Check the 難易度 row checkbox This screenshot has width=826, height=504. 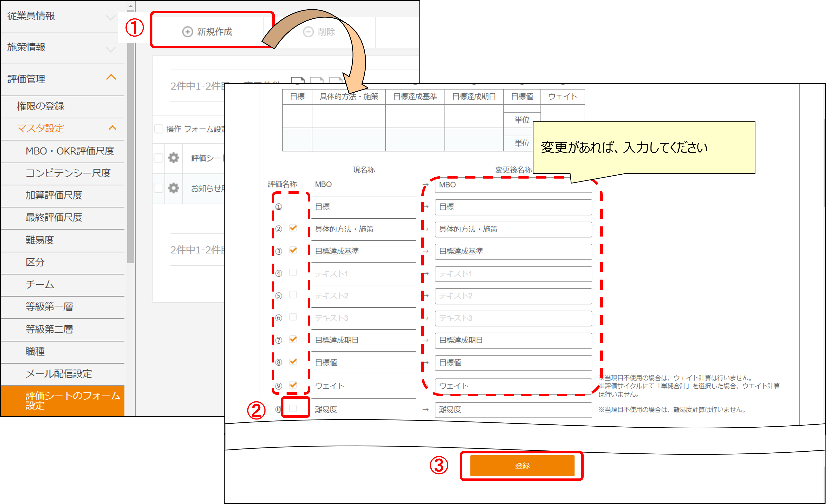[x=293, y=408]
